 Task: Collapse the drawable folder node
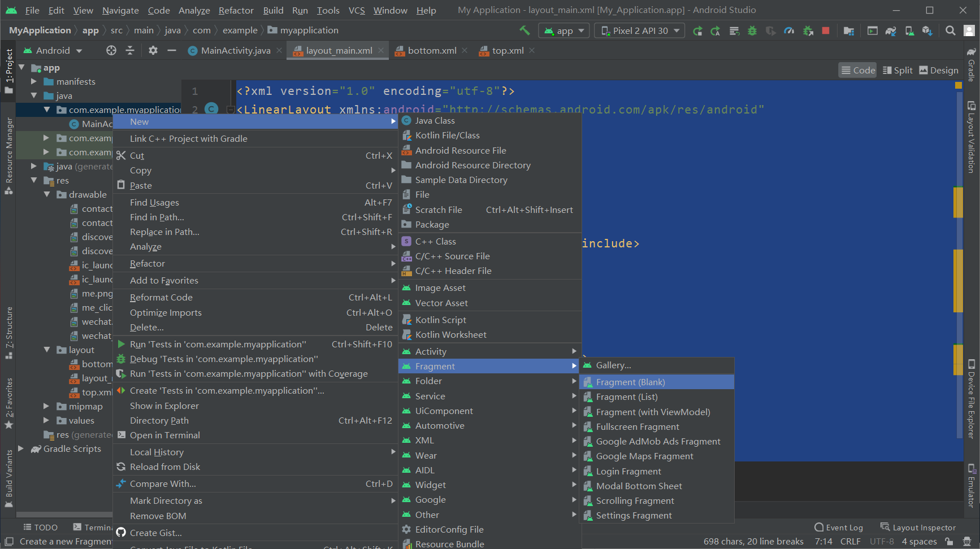point(47,194)
